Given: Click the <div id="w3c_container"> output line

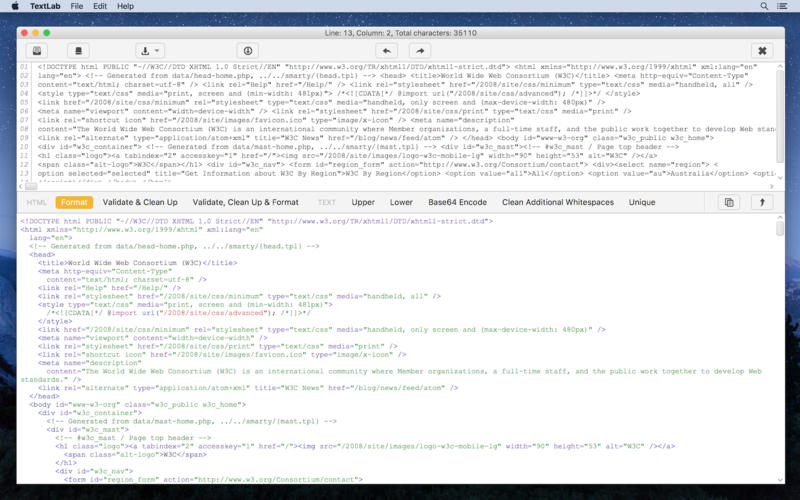Looking at the screenshot, I should pos(90,413).
